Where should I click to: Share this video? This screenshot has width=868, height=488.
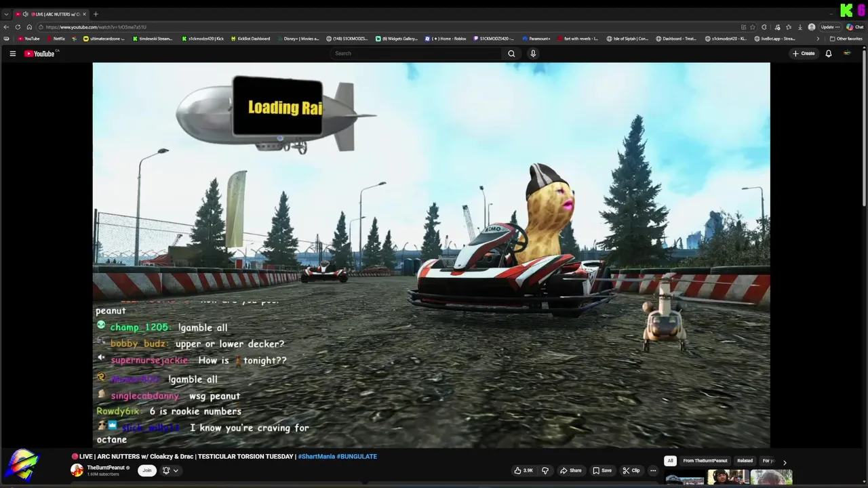[x=570, y=470]
